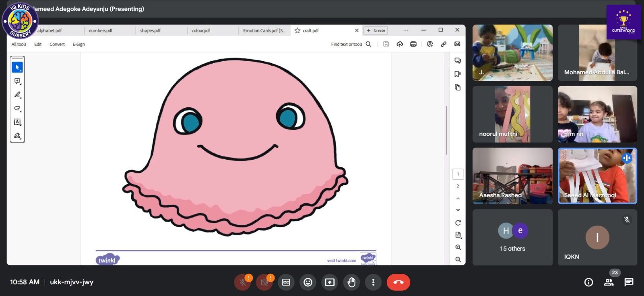
Task: Click the Find text or tools field
Action: coord(347,44)
